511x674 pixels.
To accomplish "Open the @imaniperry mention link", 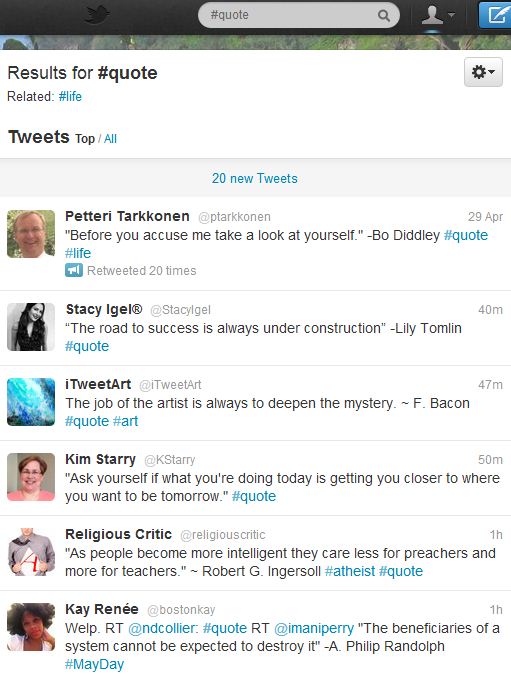I will click(x=314, y=628).
